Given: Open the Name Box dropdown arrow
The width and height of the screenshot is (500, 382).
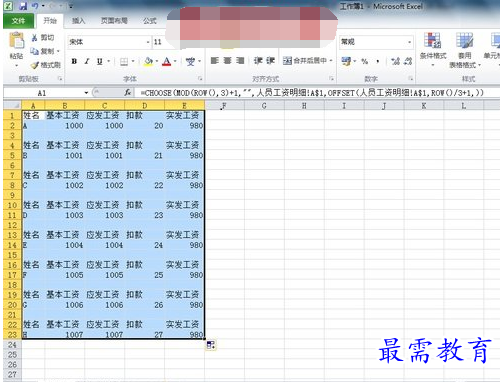Looking at the screenshot, I should [x=86, y=93].
